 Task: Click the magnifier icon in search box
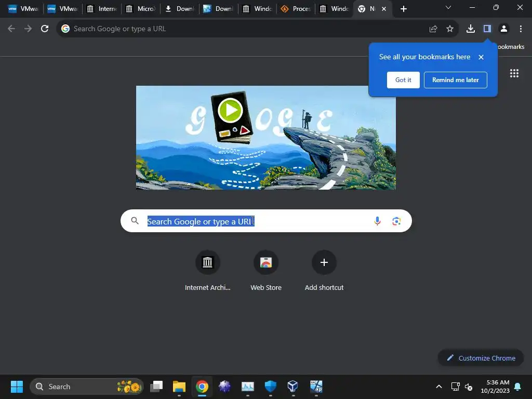click(135, 221)
